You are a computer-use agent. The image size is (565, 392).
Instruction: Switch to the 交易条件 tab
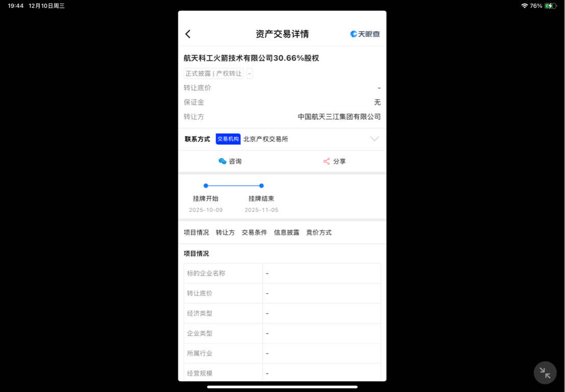pyautogui.click(x=254, y=233)
